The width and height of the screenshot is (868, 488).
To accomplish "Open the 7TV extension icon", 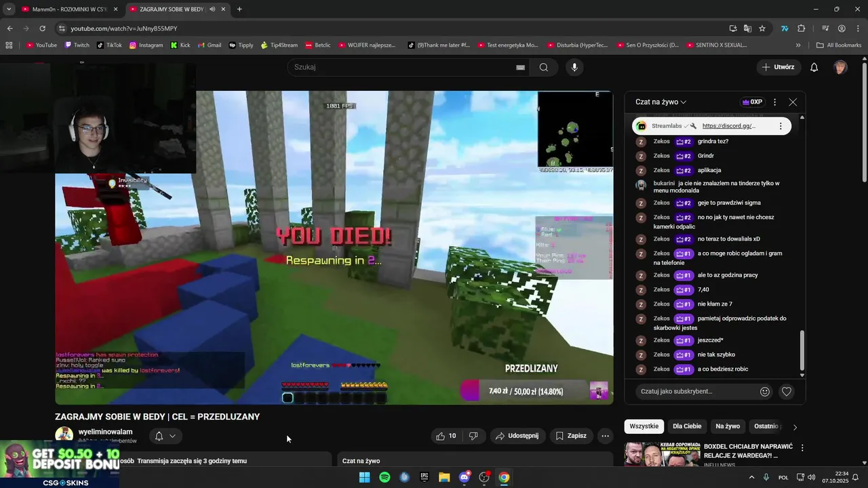I will click(x=785, y=28).
